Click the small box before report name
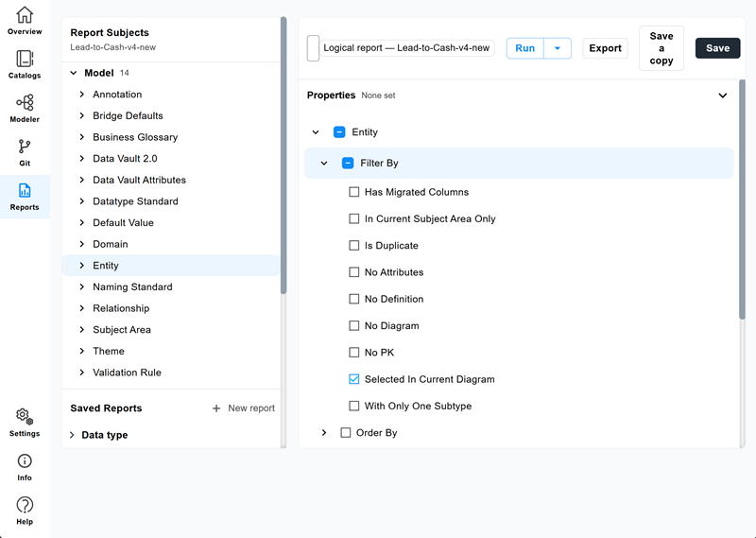The image size is (756, 538). click(313, 48)
